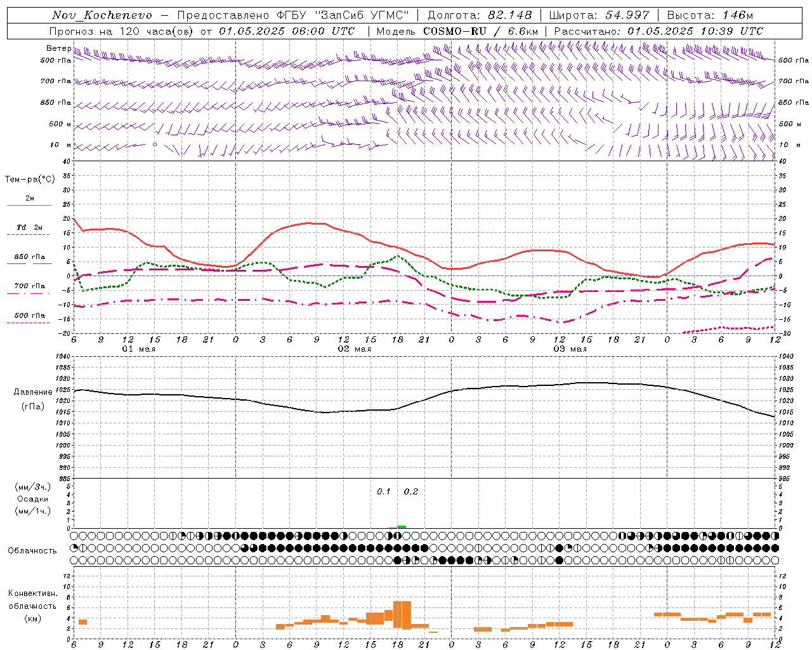Click the 850 гПа temperature legend entry
The width and height of the screenshot is (812, 650).
(x=30, y=257)
